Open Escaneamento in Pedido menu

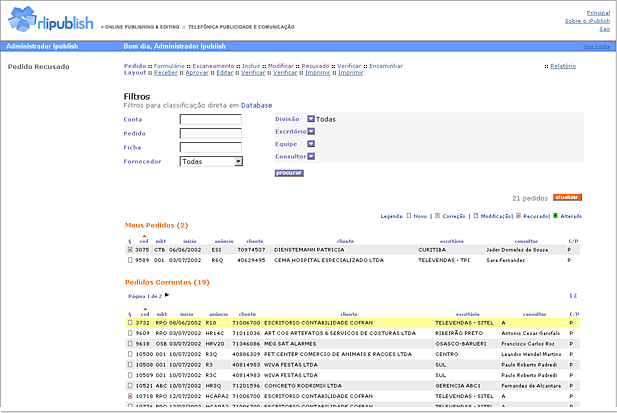(x=213, y=66)
